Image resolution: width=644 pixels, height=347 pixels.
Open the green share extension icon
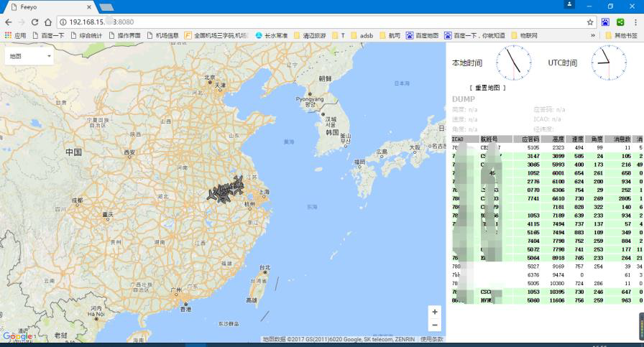click(x=620, y=22)
